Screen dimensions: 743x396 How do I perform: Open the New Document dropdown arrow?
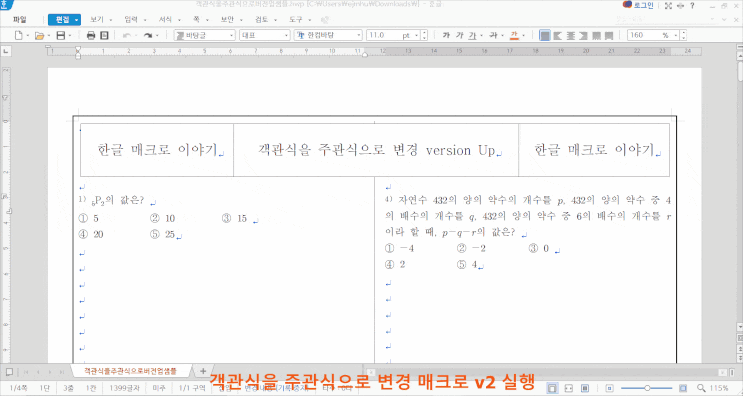(28, 36)
